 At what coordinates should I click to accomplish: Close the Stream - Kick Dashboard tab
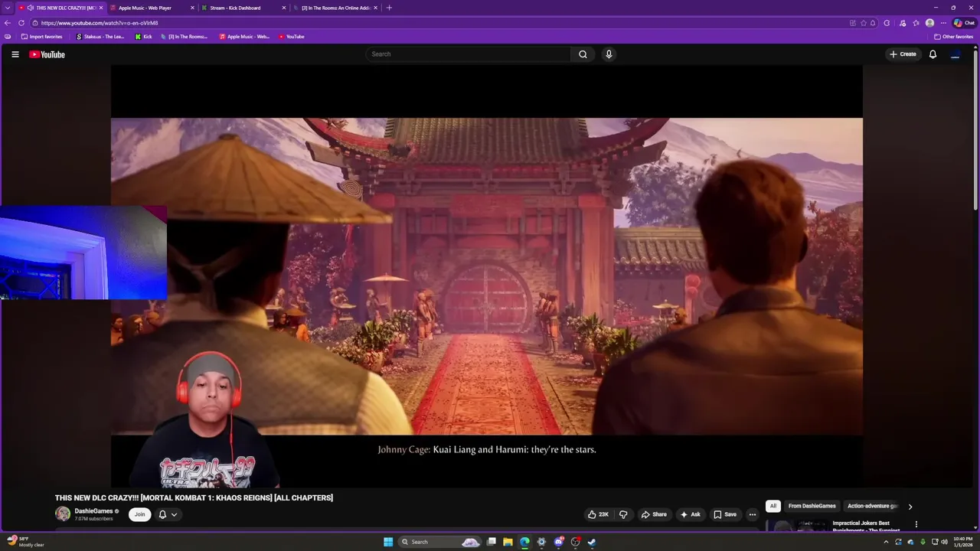tap(284, 8)
